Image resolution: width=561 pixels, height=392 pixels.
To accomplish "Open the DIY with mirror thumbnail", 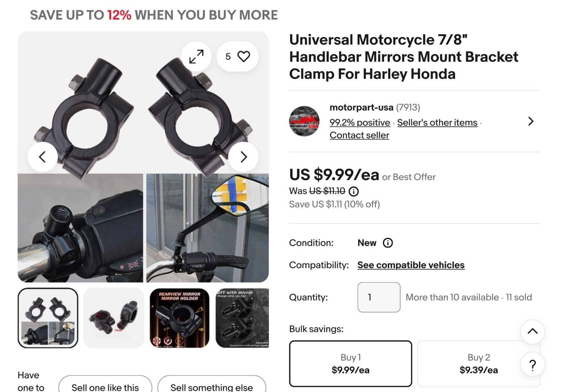I will click(242, 318).
